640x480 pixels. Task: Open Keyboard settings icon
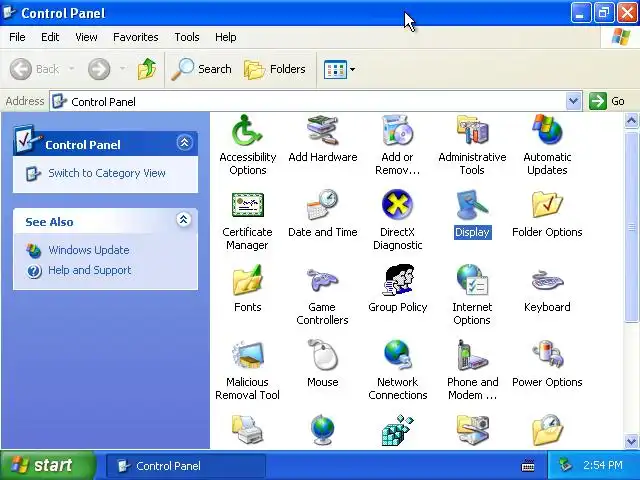point(547,281)
